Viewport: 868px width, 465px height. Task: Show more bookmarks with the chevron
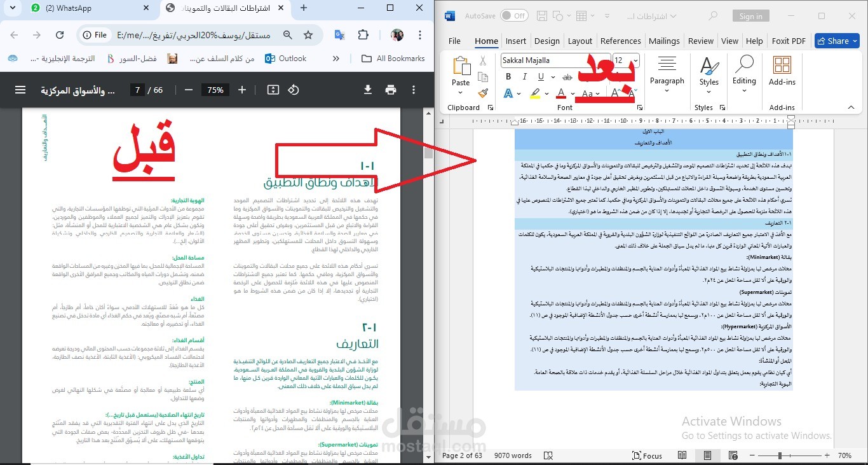336,59
